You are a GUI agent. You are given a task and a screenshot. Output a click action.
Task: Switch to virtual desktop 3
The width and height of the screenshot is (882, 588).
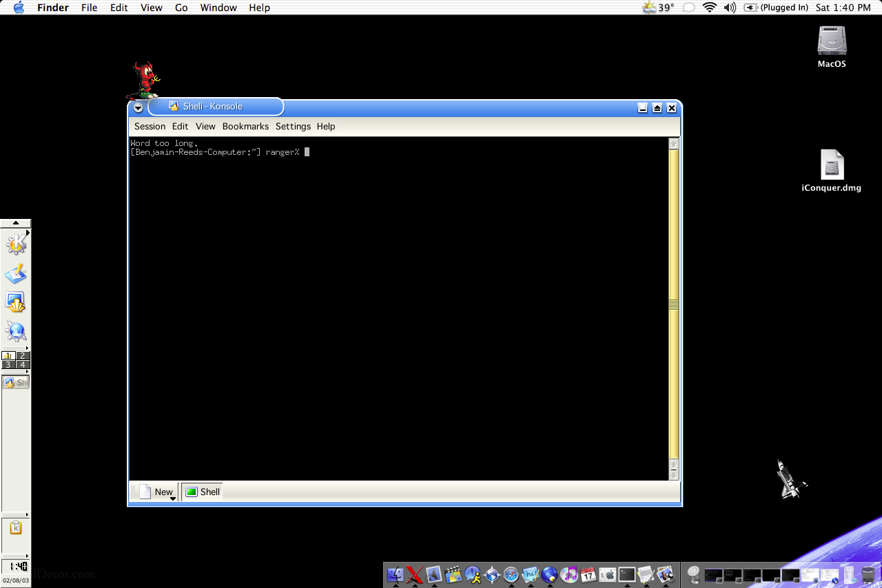pyautogui.click(x=8, y=365)
